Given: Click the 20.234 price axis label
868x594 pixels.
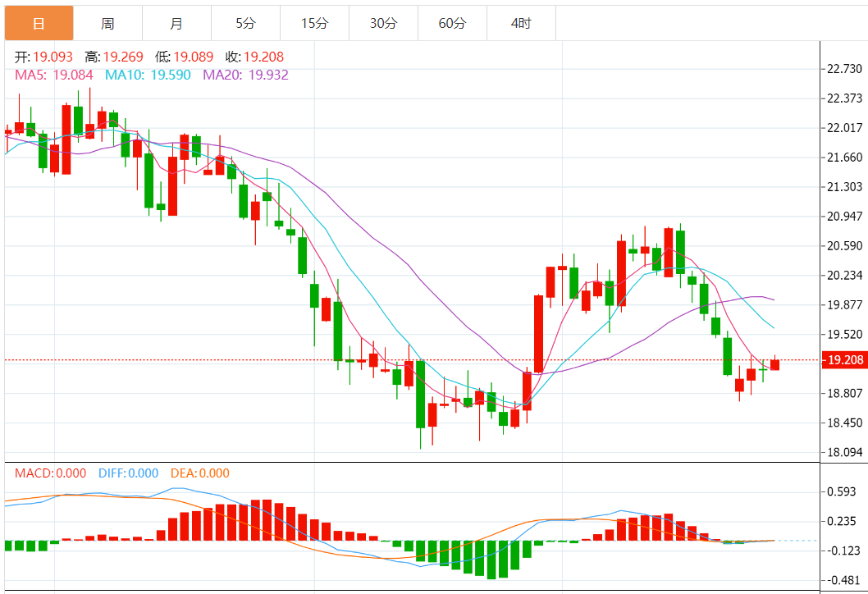Looking at the screenshot, I should click(844, 275).
